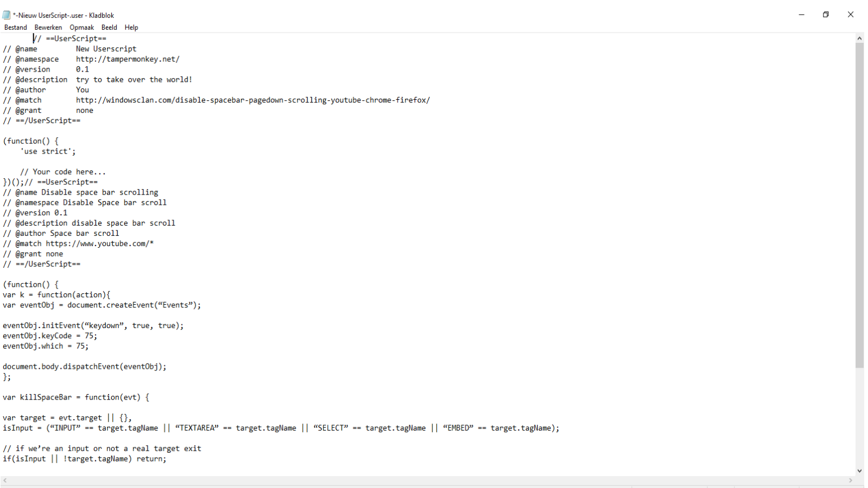
Task: Click '@description disable space bar scroll' line
Action: click(89, 223)
